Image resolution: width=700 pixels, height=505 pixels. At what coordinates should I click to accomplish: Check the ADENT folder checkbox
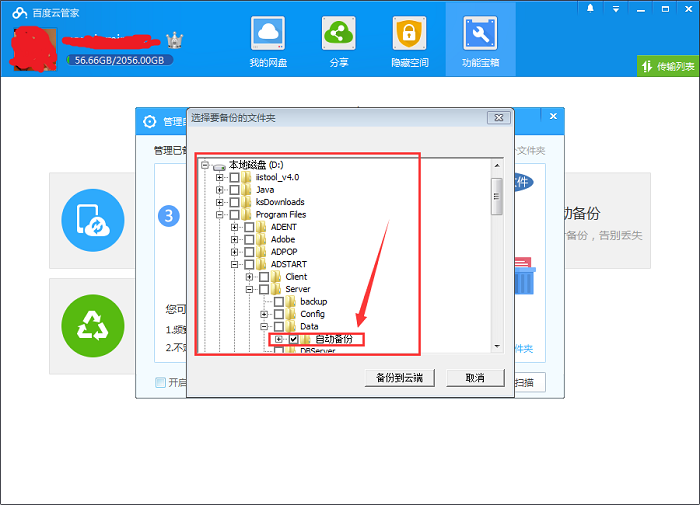(x=249, y=227)
